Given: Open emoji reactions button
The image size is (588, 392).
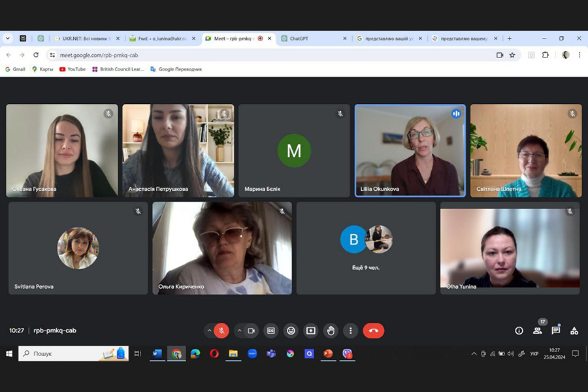Looking at the screenshot, I should coord(291,331).
